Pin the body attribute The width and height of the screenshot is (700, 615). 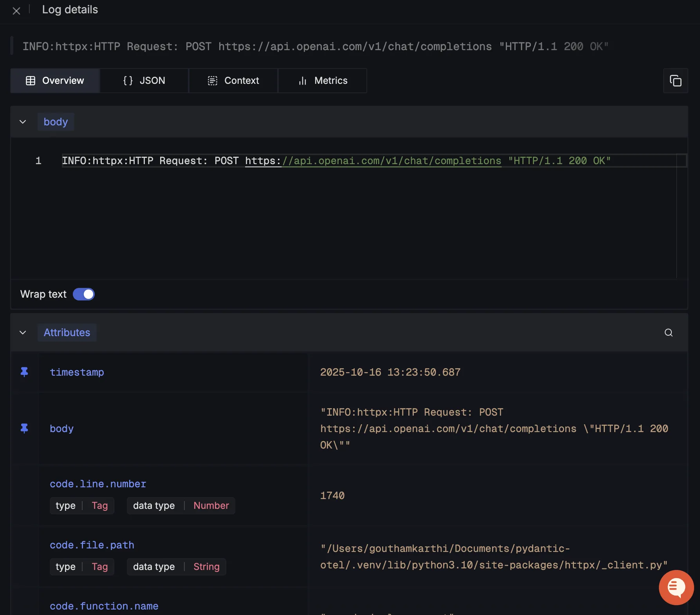24,428
